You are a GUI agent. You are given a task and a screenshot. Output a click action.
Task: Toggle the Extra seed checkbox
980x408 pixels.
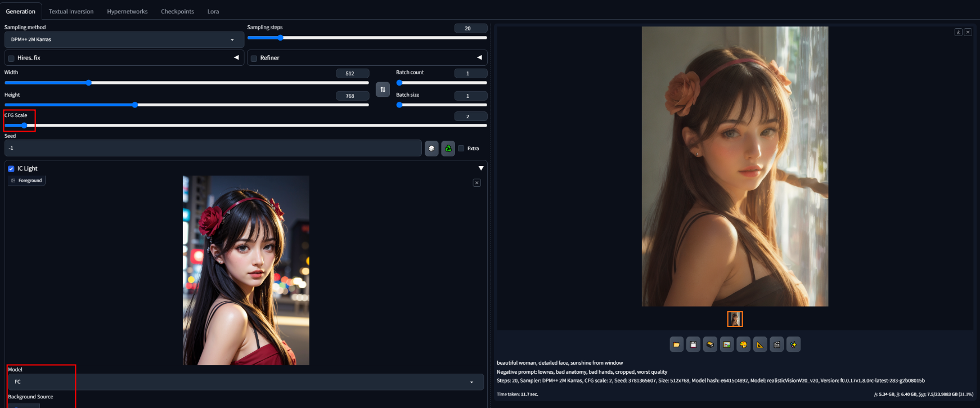click(461, 149)
